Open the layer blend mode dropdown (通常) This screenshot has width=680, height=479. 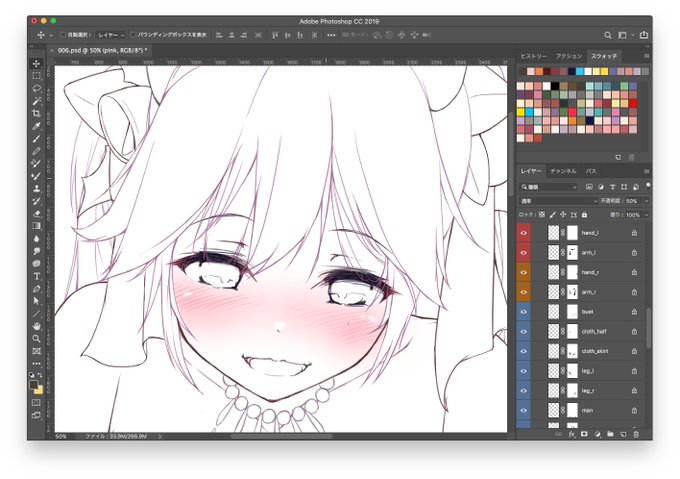point(559,201)
